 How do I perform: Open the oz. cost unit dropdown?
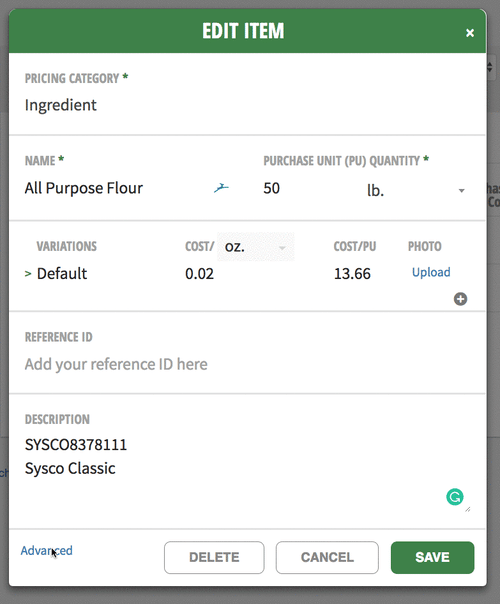point(256,247)
